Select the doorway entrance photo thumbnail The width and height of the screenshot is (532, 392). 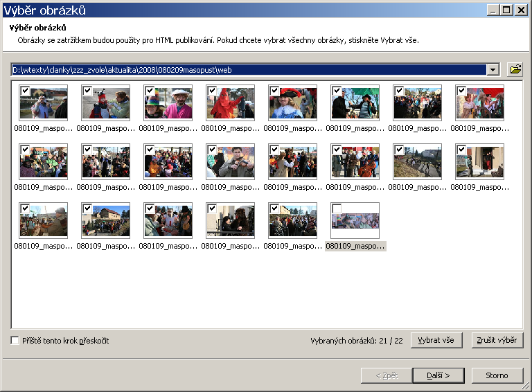(x=480, y=163)
